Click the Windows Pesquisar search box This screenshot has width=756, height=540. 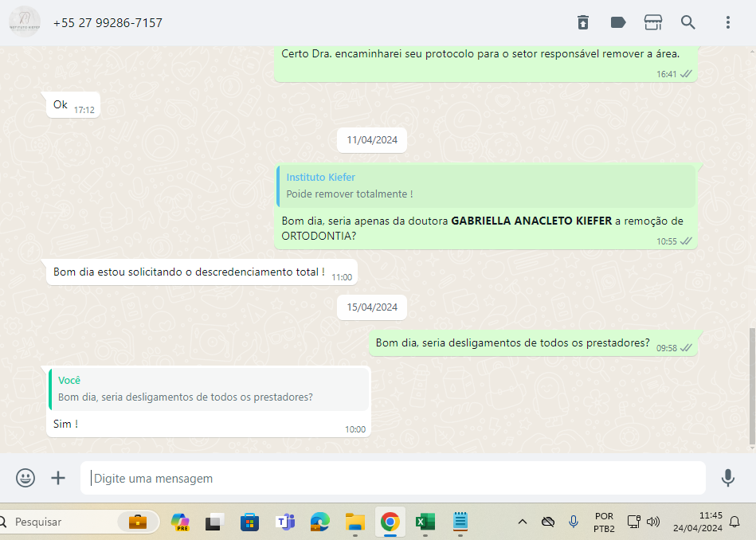tap(64, 522)
